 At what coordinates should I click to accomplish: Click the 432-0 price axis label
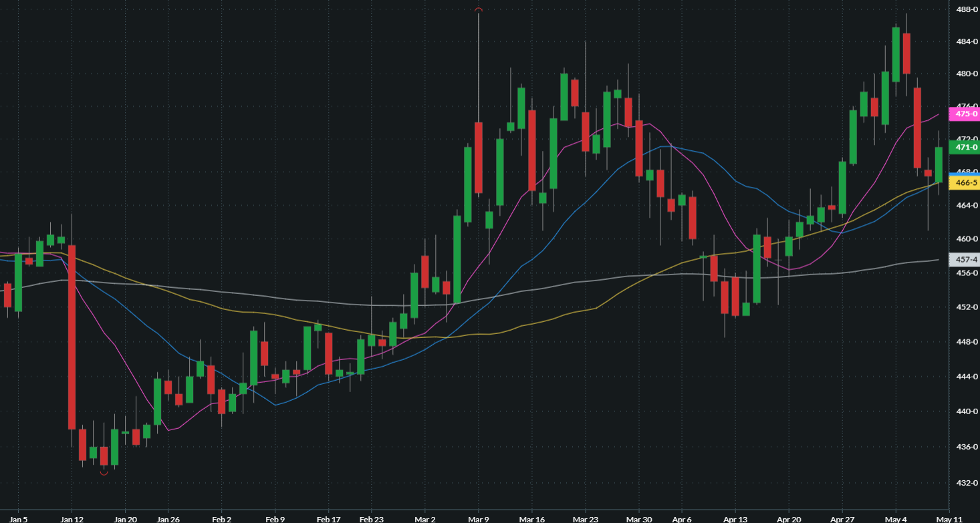pos(967,483)
